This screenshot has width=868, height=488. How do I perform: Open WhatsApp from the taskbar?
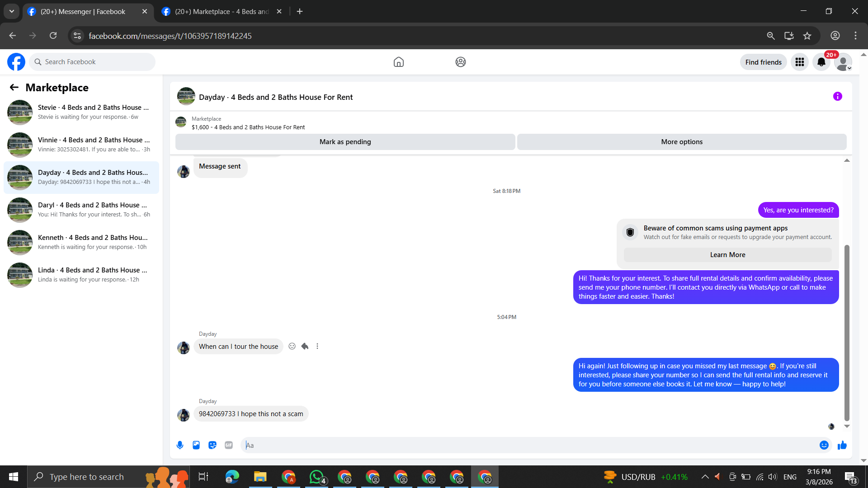[316, 477]
